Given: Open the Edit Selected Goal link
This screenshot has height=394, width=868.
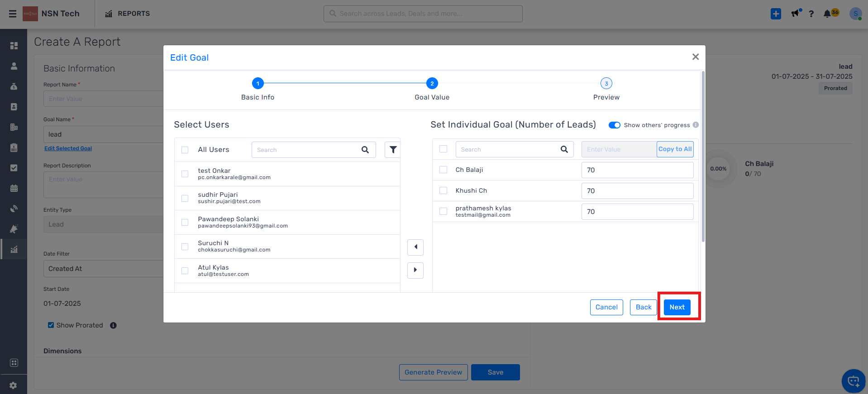Looking at the screenshot, I should (x=68, y=148).
